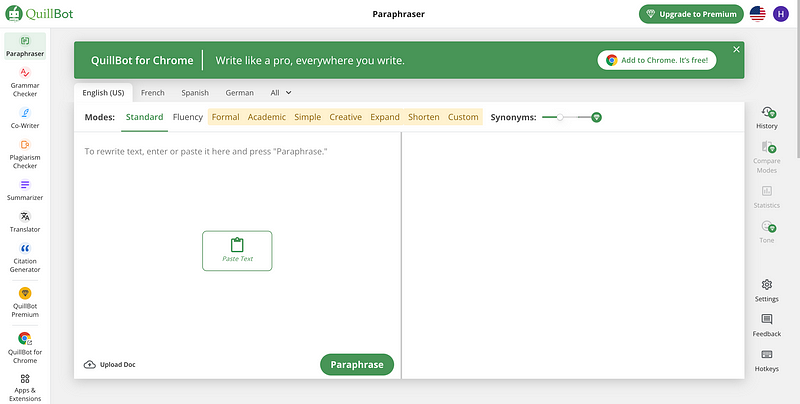Open QuillBot Premium from sidebar

[25, 302]
